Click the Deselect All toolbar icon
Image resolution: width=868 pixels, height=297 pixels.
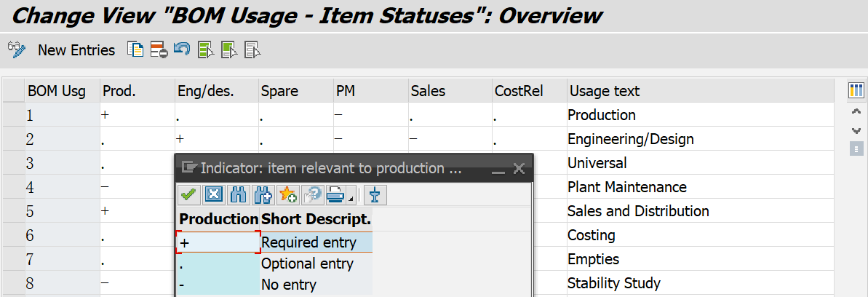[x=253, y=50]
